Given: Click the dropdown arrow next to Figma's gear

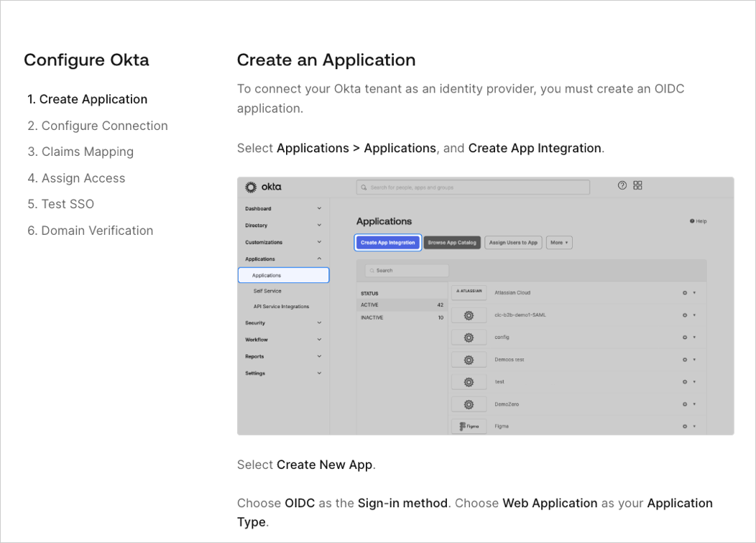Looking at the screenshot, I should [693, 426].
